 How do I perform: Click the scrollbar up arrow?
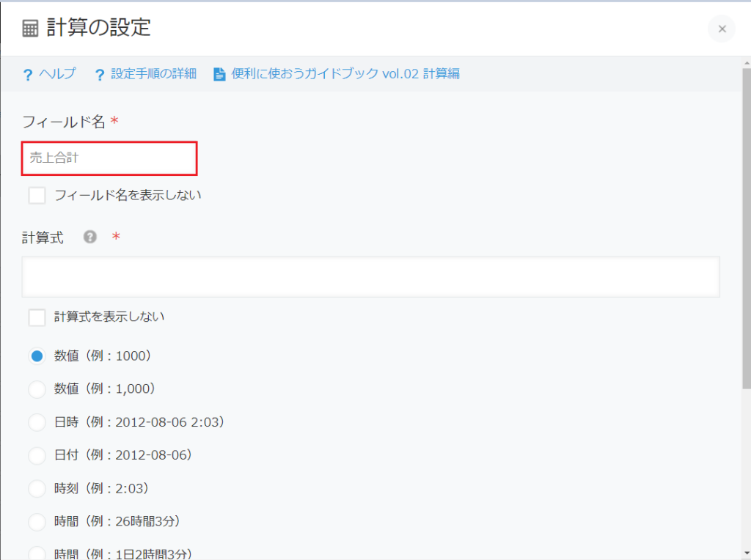point(747,63)
